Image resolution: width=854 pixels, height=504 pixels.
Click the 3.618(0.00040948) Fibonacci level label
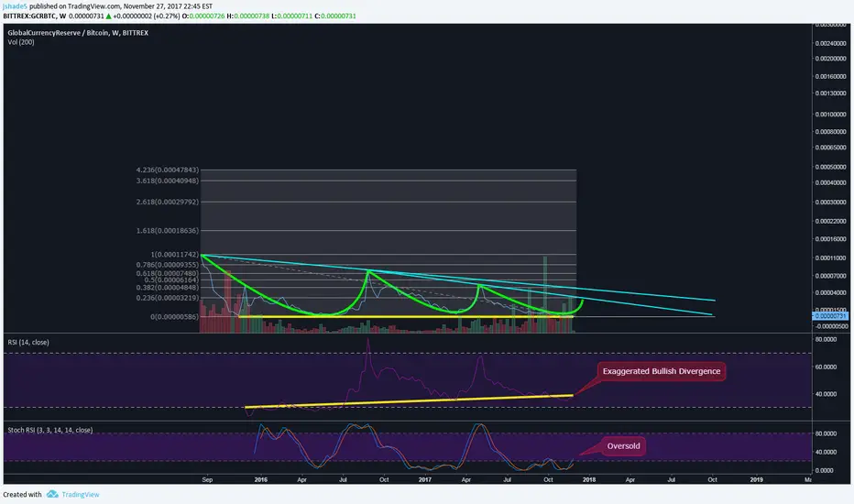point(167,181)
